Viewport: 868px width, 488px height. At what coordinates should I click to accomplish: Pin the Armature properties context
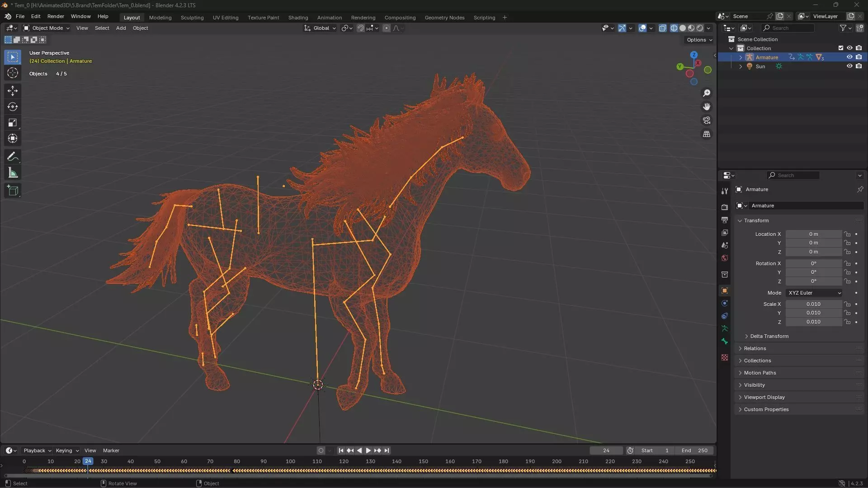point(860,189)
